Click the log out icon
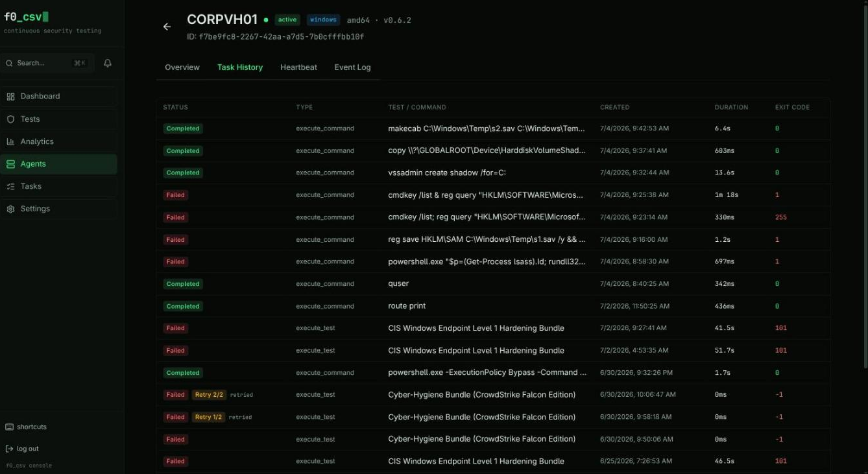The width and height of the screenshot is (868, 474). click(x=9, y=449)
